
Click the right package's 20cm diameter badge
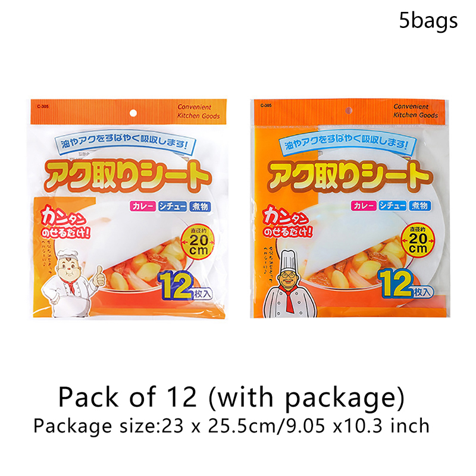pyautogui.click(x=418, y=241)
